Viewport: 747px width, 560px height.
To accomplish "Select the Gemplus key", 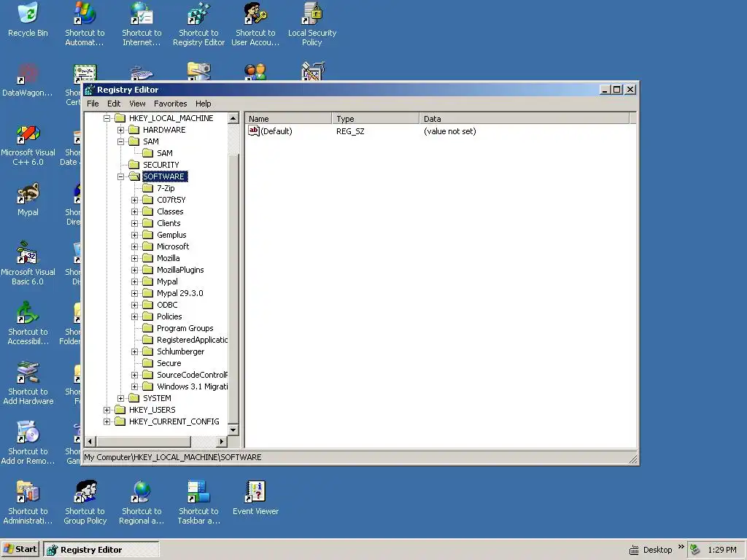I will coord(171,235).
